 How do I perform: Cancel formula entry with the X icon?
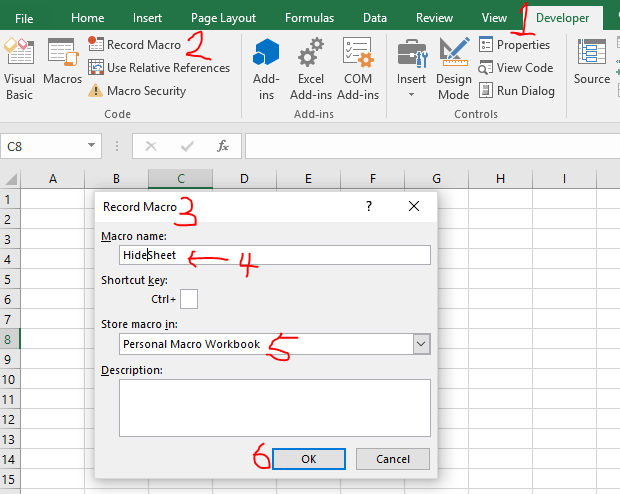coord(151,146)
